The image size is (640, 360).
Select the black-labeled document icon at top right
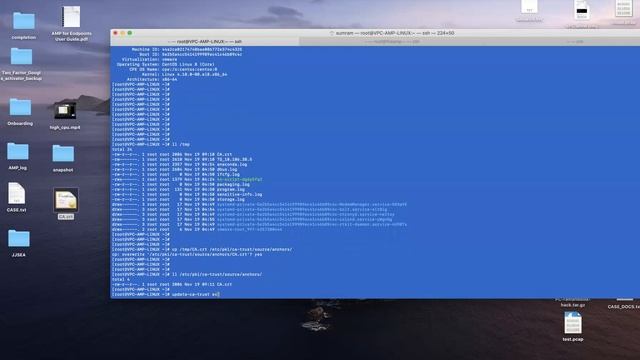pos(582,10)
